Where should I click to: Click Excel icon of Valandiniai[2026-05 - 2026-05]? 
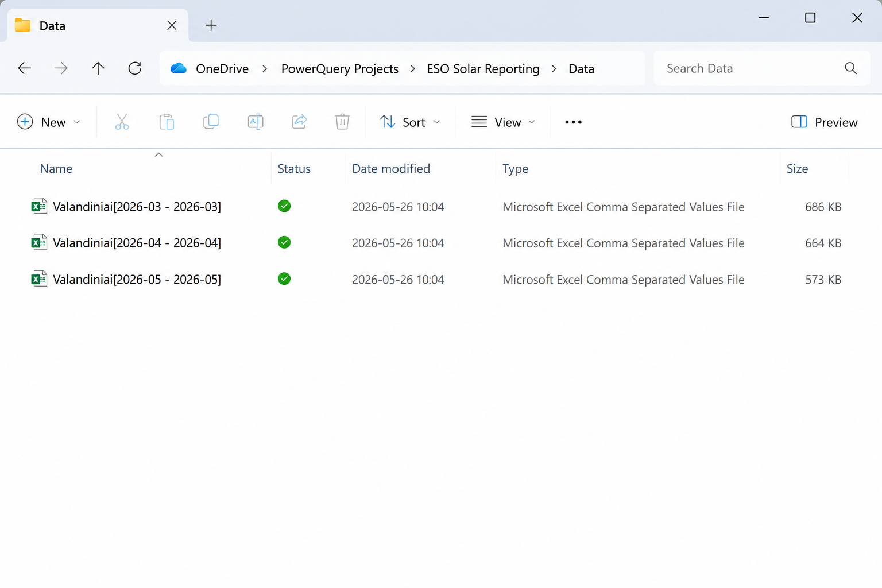click(x=39, y=278)
